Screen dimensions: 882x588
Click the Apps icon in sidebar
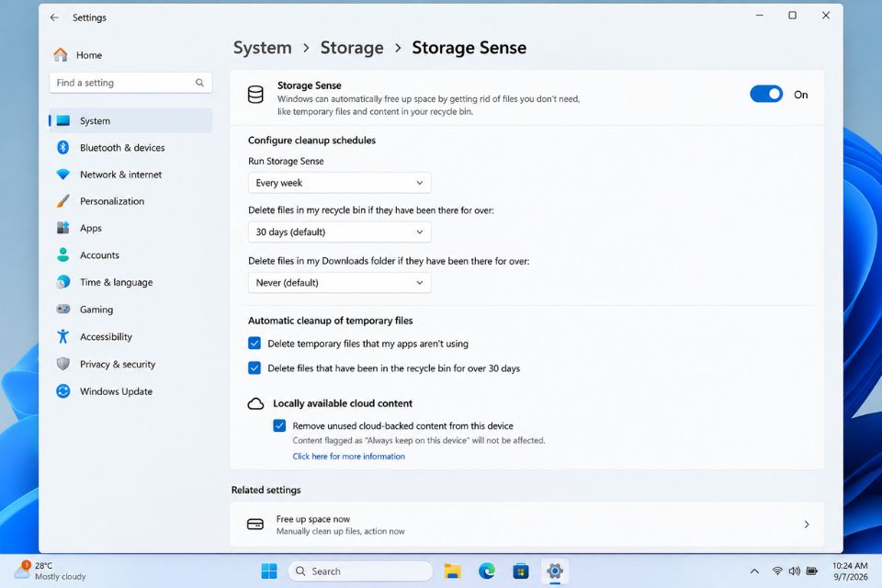click(x=63, y=228)
